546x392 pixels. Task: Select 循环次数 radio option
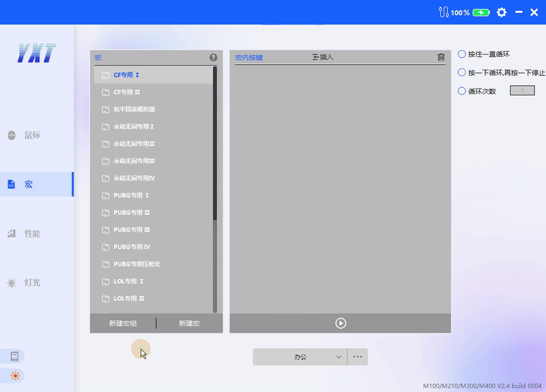462,91
